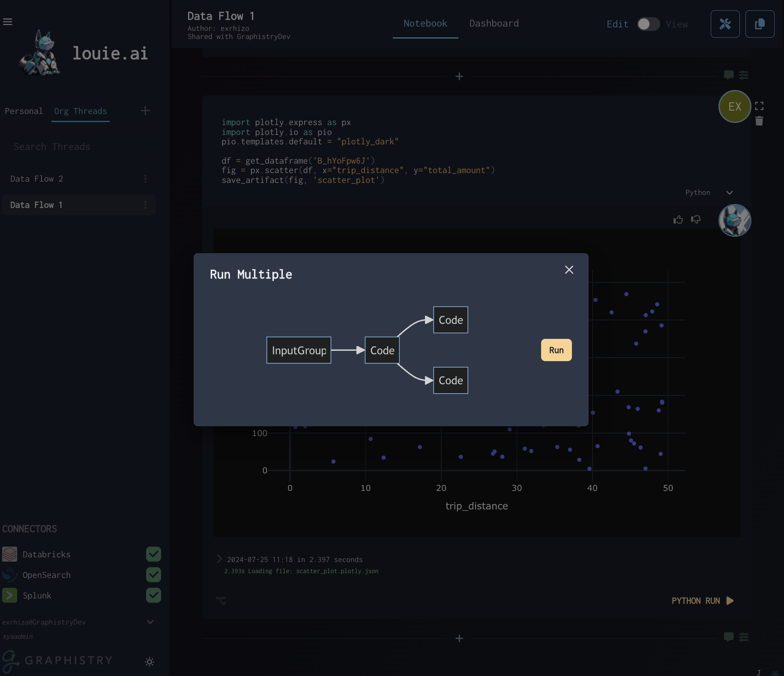
Task: Toggle light/dark theme sun icon
Action: (x=150, y=662)
